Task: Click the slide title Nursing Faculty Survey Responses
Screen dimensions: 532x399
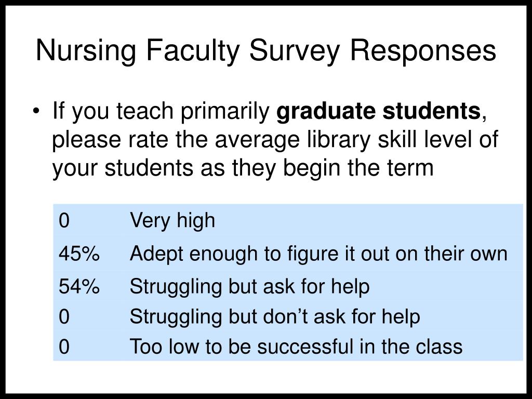Action: [266, 51]
